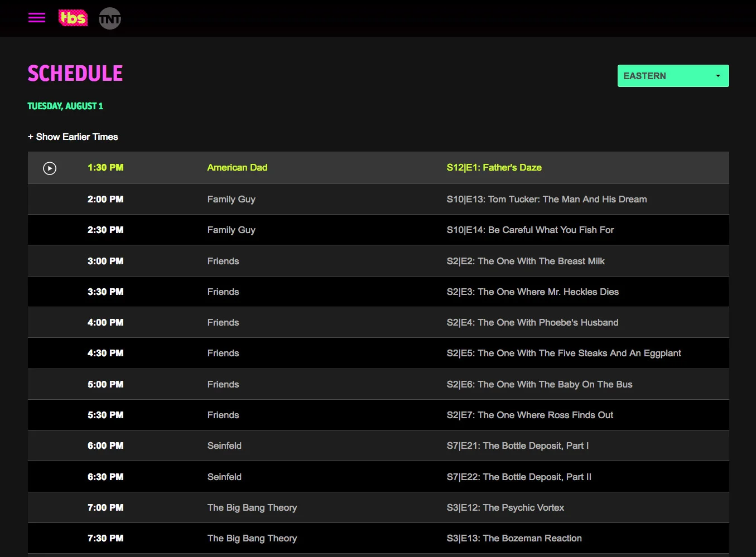The height and width of the screenshot is (557, 756).
Task: Open S2|E7: The One Where Ross Finds Out
Action: coord(529,415)
